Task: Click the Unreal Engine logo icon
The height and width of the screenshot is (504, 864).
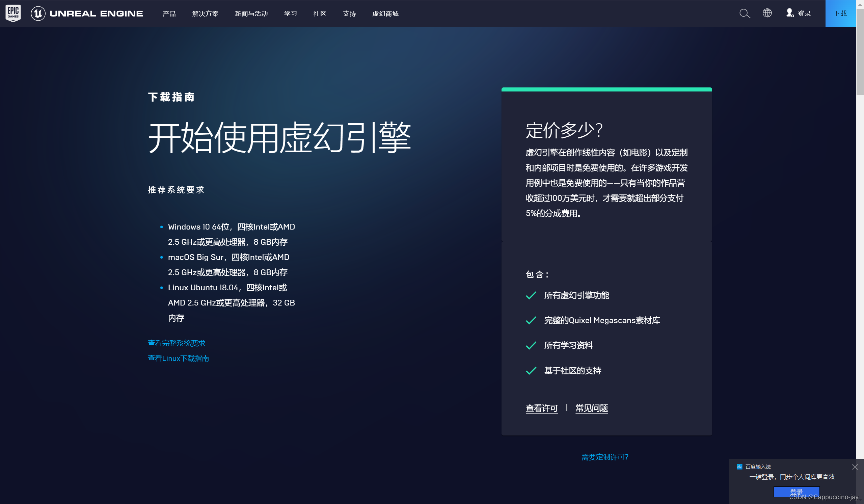Action: click(x=38, y=14)
